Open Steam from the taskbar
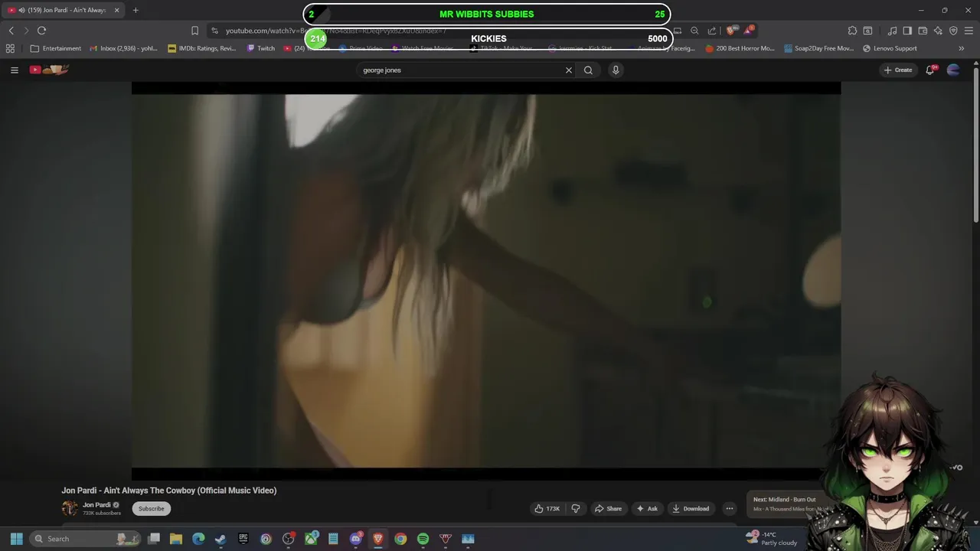Image resolution: width=980 pixels, height=551 pixels. point(220,539)
